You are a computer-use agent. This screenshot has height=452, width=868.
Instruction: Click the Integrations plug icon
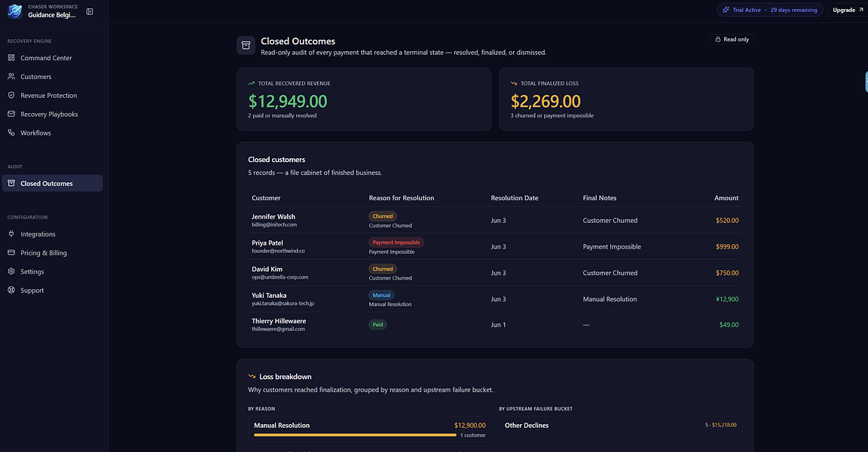pos(11,234)
